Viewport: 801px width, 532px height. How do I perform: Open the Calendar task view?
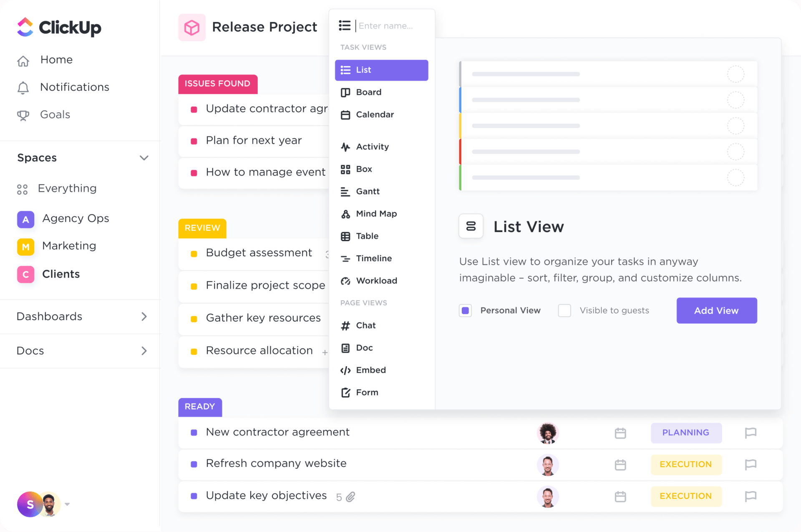point(374,114)
